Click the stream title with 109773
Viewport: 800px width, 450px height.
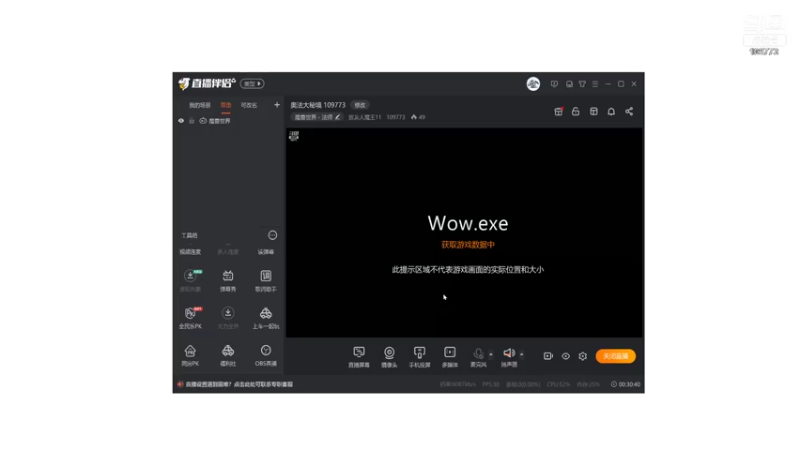[x=318, y=105]
